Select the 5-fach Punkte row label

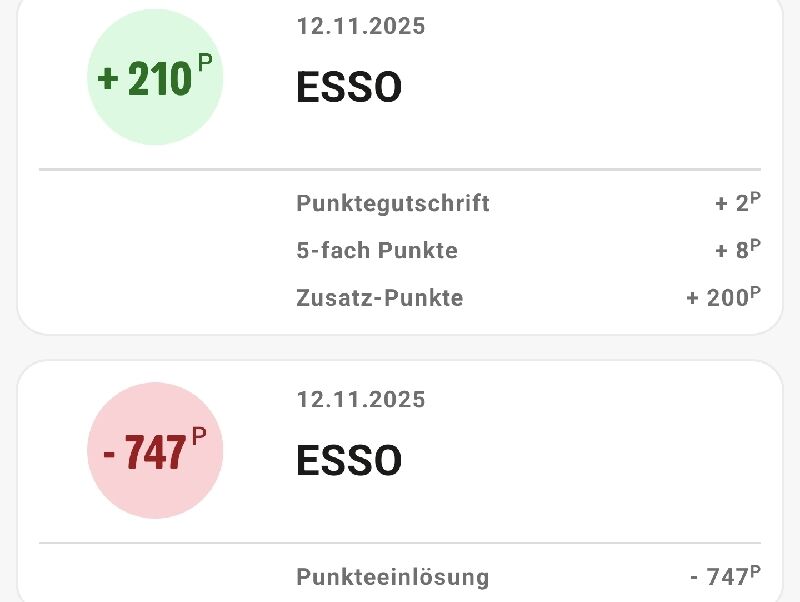point(377,251)
